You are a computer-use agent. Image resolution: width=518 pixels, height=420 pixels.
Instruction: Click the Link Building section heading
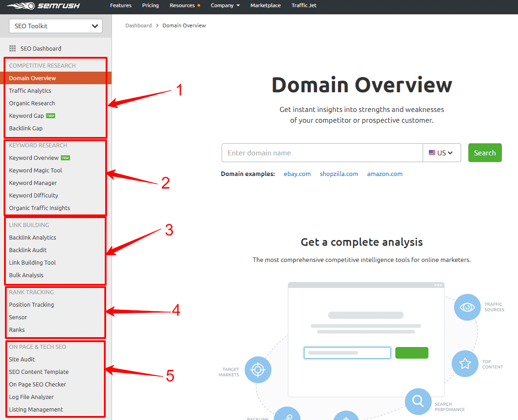[29, 225]
